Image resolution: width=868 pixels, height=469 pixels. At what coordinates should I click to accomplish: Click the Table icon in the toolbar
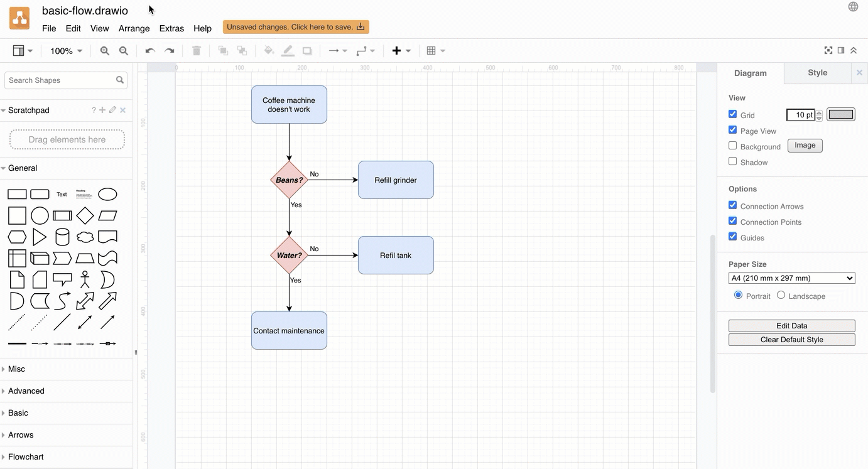pyautogui.click(x=431, y=50)
